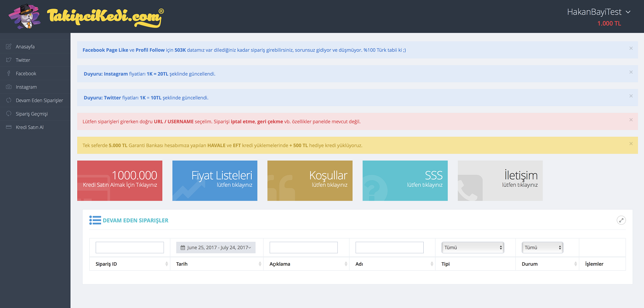Image resolution: width=644 pixels, height=308 pixels.
Task: Click the Devam Eden Siparişler refresh icon
Action: click(x=8, y=100)
